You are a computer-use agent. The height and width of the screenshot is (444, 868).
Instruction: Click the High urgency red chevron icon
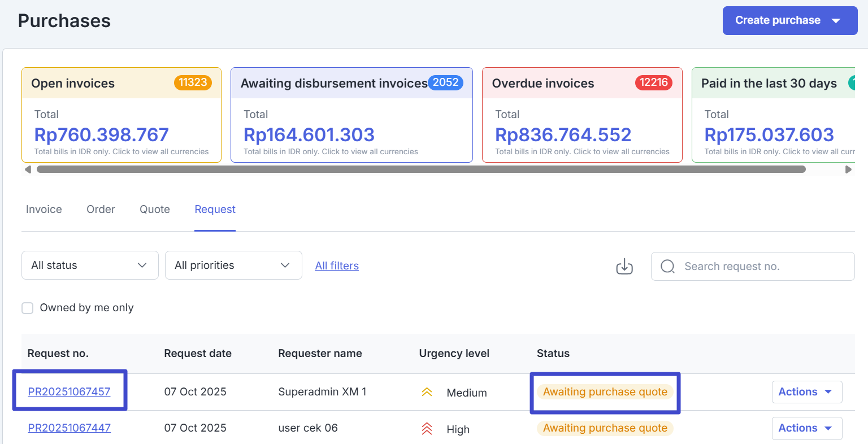coord(427,429)
